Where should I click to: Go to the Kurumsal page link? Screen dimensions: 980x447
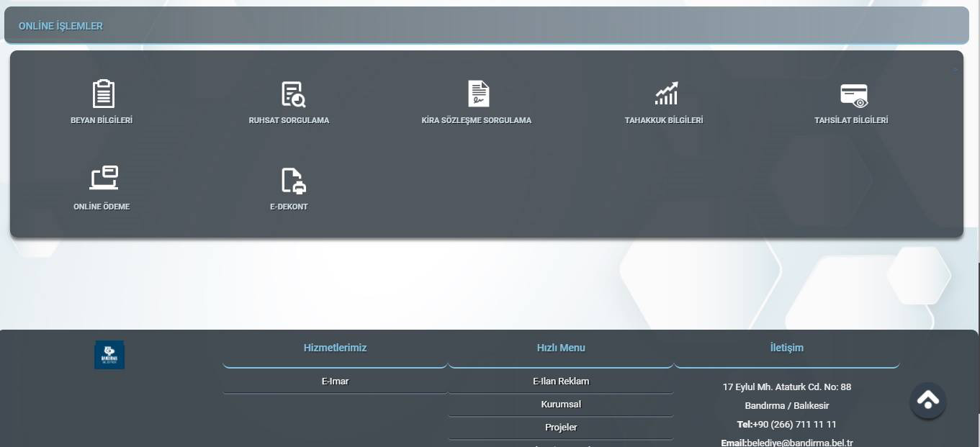pyautogui.click(x=560, y=405)
